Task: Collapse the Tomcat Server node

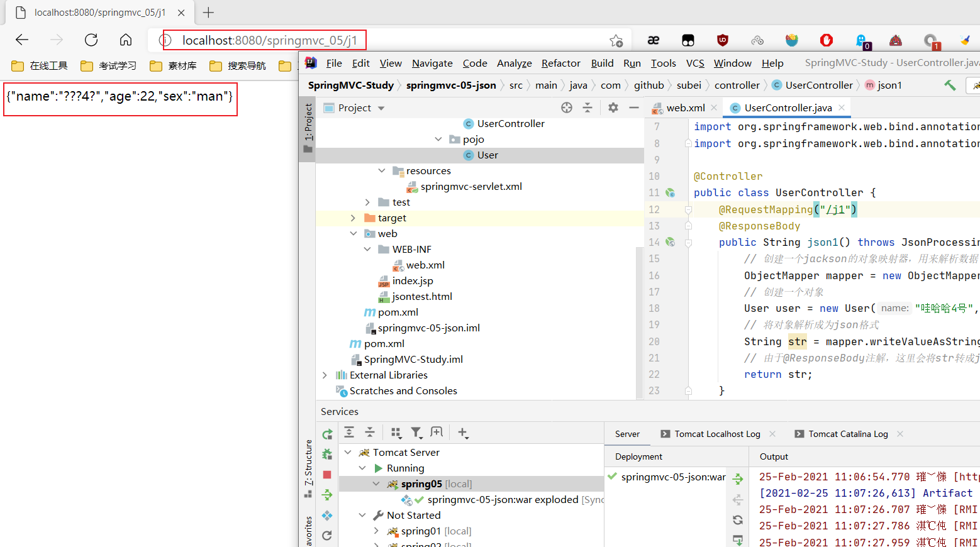Action: [x=348, y=452]
